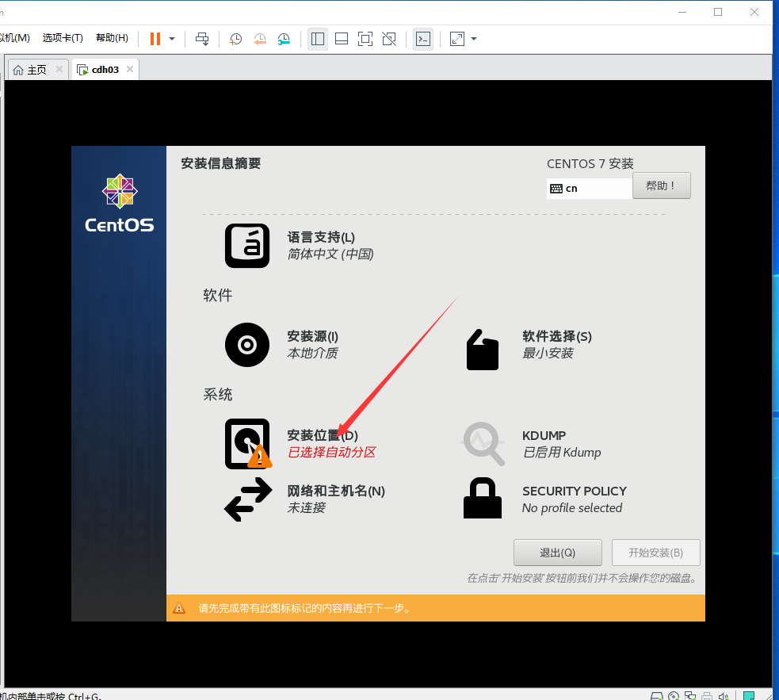The width and height of the screenshot is (779, 700).
Task: Click the send Ctrl+Alt+Del toolbar icon
Action: [x=202, y=39]
